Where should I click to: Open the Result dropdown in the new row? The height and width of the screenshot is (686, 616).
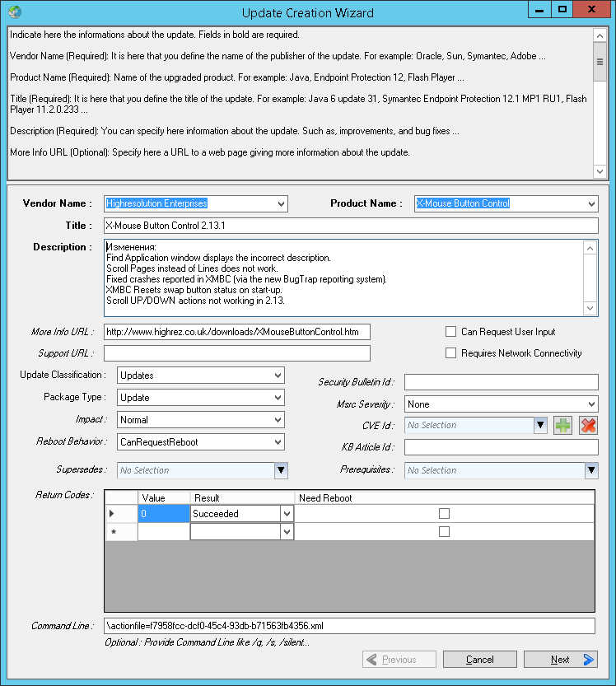287,532
